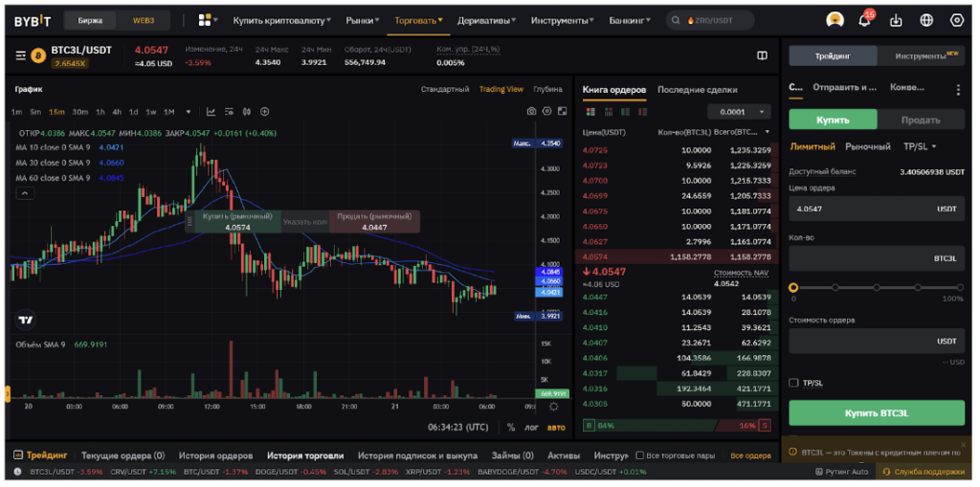Expand the chart to fullscreen
Screen dimensions: 980x487
[564, 112]
